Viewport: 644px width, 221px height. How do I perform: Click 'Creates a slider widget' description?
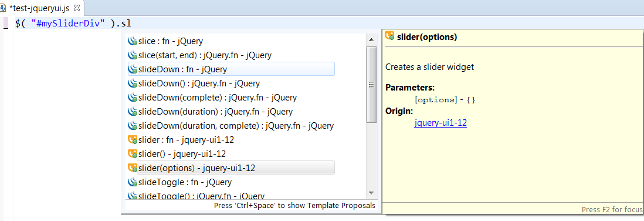(x=429, y=66)
